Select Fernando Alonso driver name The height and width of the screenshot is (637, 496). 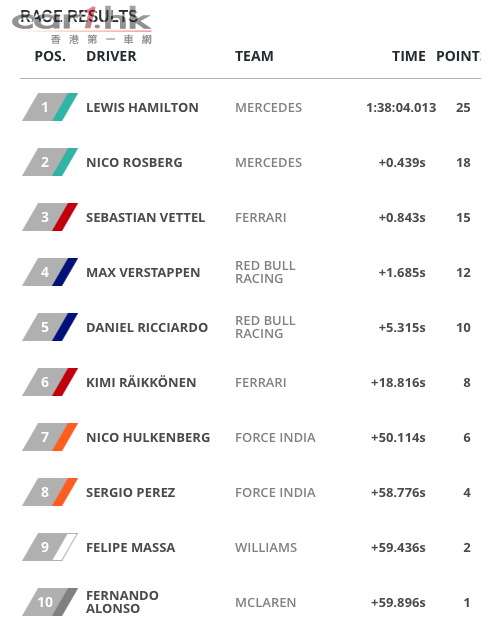tap(122, 602)
